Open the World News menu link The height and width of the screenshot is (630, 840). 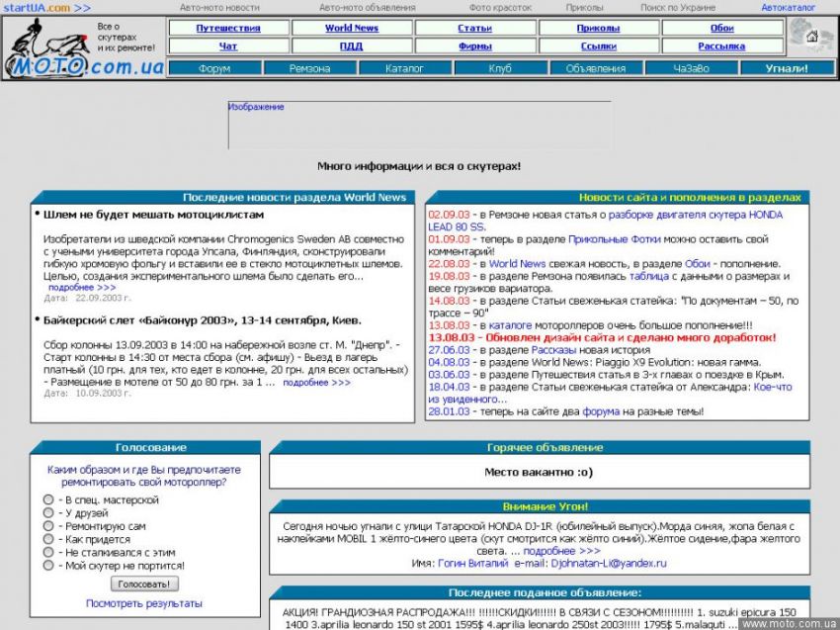coord(352,28)
